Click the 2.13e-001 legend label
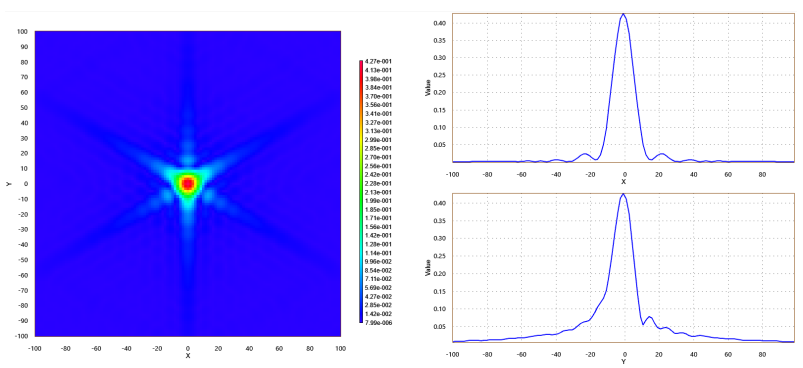 pyautogui.click(x=378, y=192)
